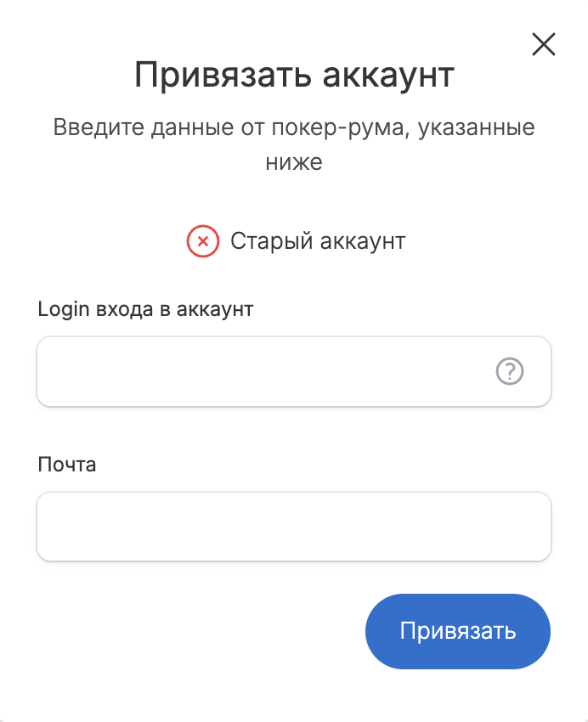
Task: Place the cursor in the login text box
Action: [x=294, y=371]
